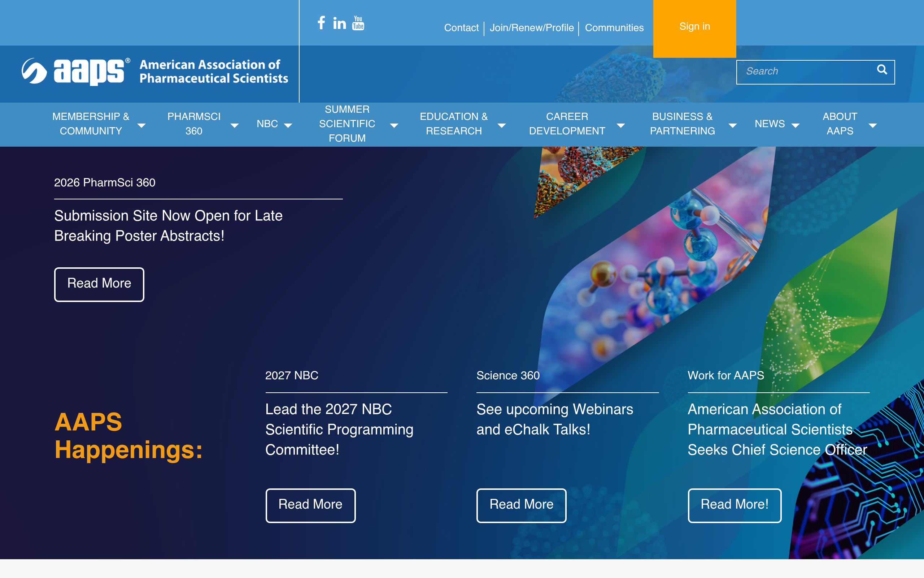The height and width of the screenshot is (578, 924).
Task: Expand the Career Development dropdown arrow
Action: click(x=621, y=125)
